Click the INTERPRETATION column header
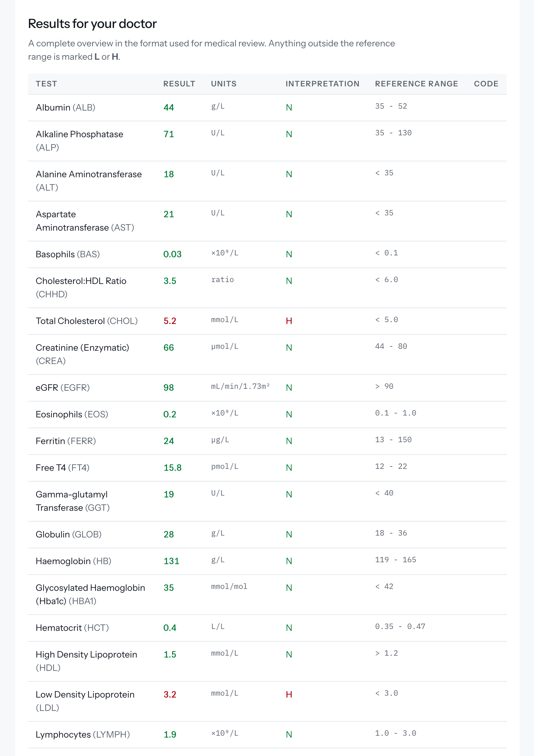Screen dimensions: 534x756 point(323,84)
